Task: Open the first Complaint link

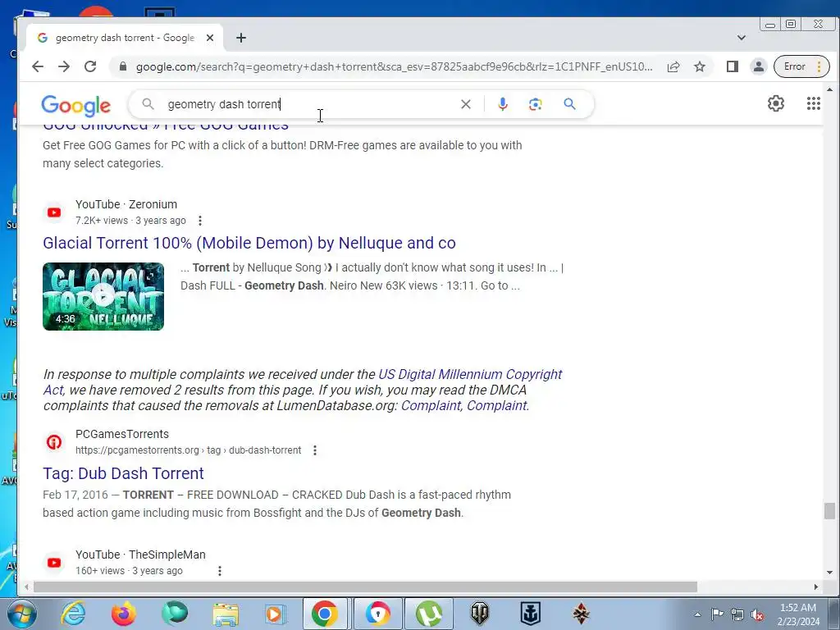Action: pos(431,405)
